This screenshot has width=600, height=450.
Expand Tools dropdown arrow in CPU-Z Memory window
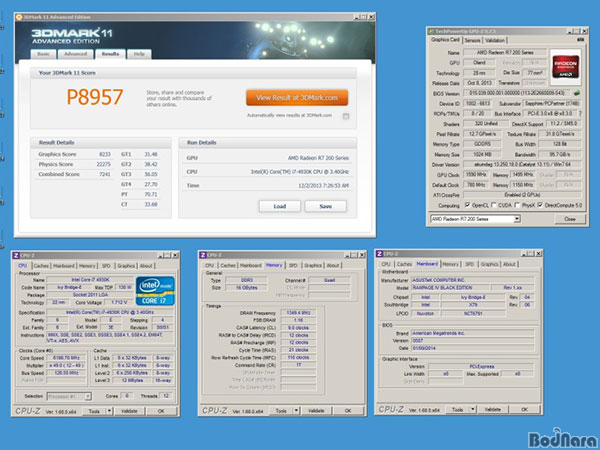click(x=296, y=411)
